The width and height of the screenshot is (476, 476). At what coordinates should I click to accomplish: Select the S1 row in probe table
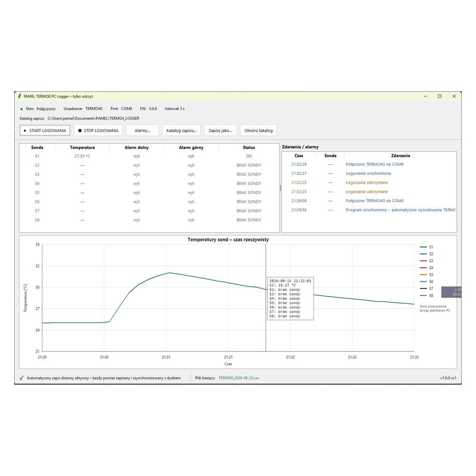click(x=149, y=156)
